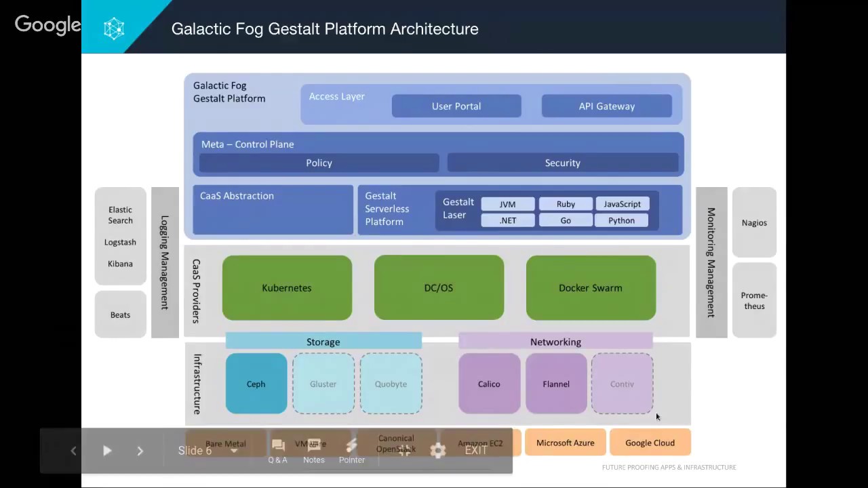Click the Galactic Fog network logo
868x488 pixels.
click(114, 28)
